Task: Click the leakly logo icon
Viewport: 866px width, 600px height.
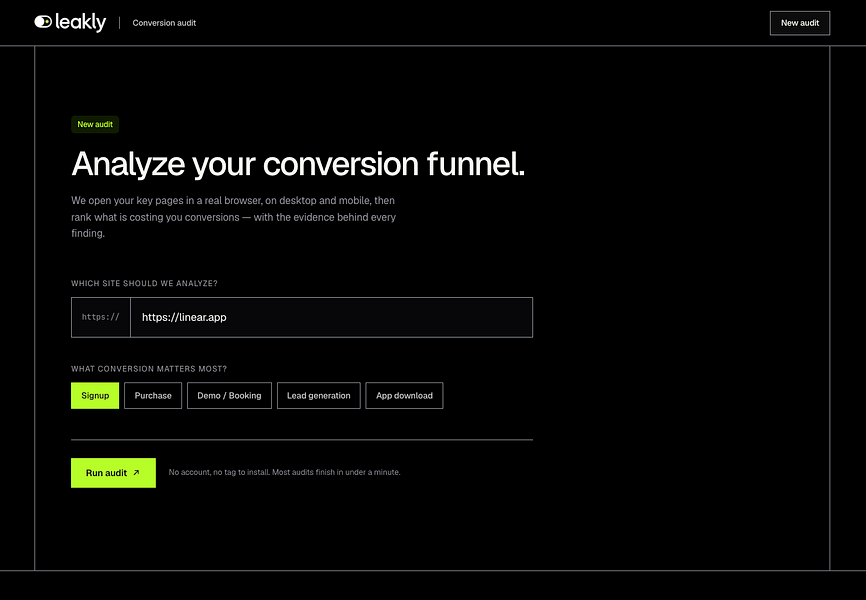Action: [x=43, y=22]
